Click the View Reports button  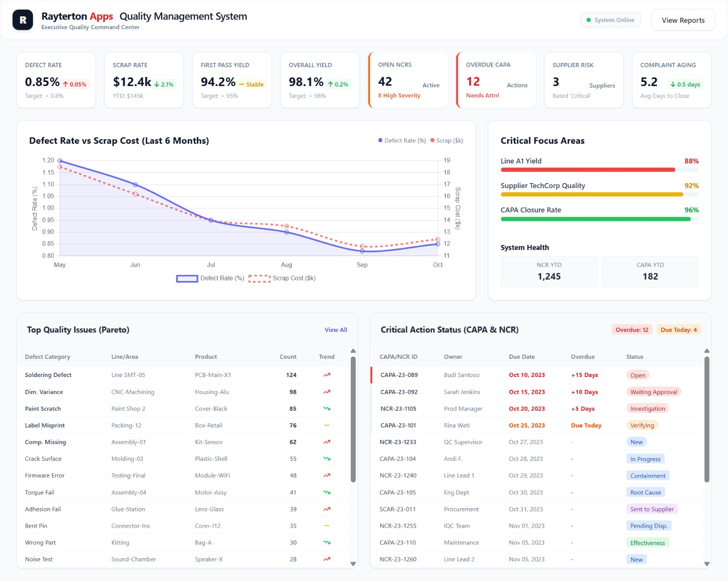pyautogui.click(x=682, y=20)
